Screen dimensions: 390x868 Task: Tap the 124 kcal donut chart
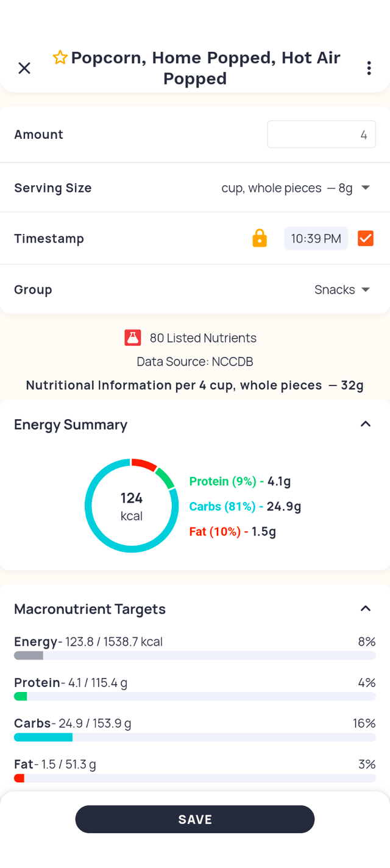tap(132, 506)
